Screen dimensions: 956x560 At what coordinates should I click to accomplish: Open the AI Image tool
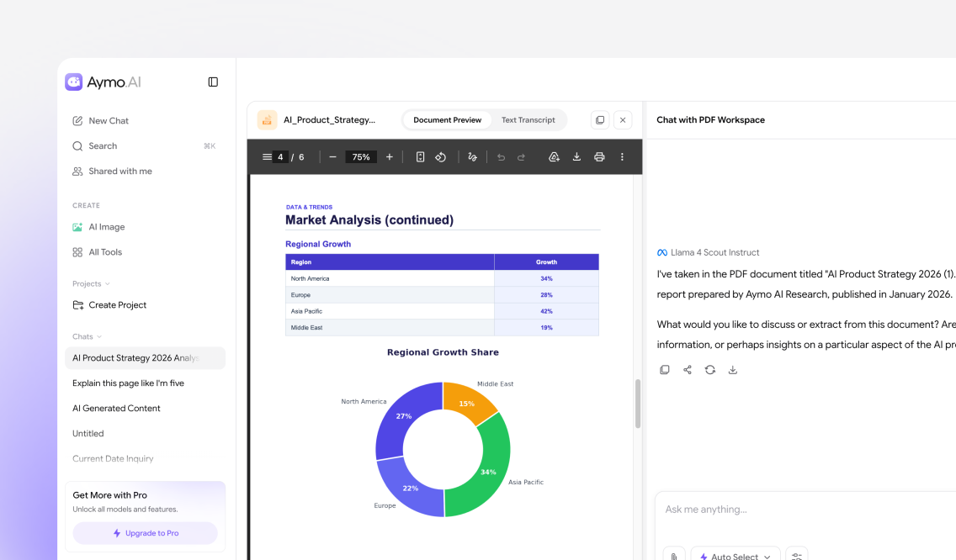tap(98, 227)
